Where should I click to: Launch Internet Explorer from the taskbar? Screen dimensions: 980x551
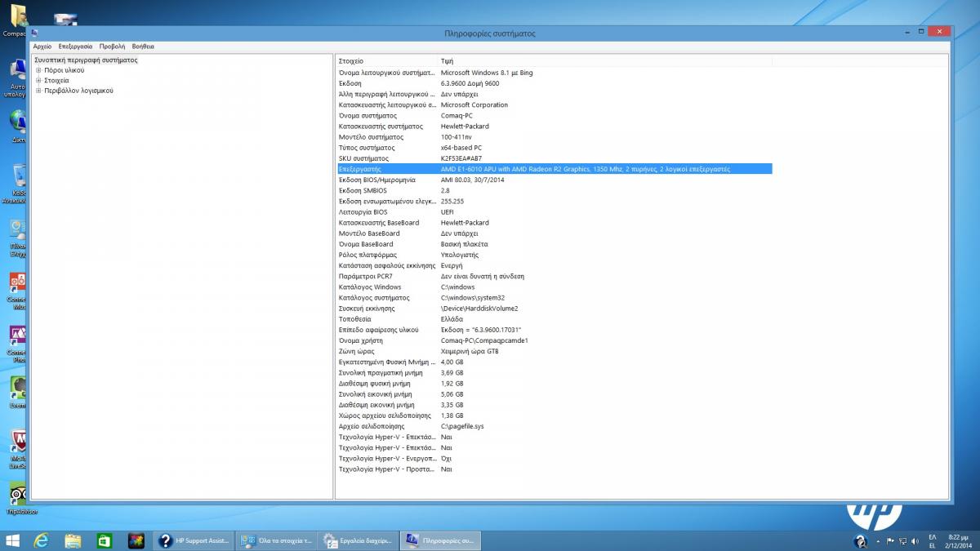(42, 540)
